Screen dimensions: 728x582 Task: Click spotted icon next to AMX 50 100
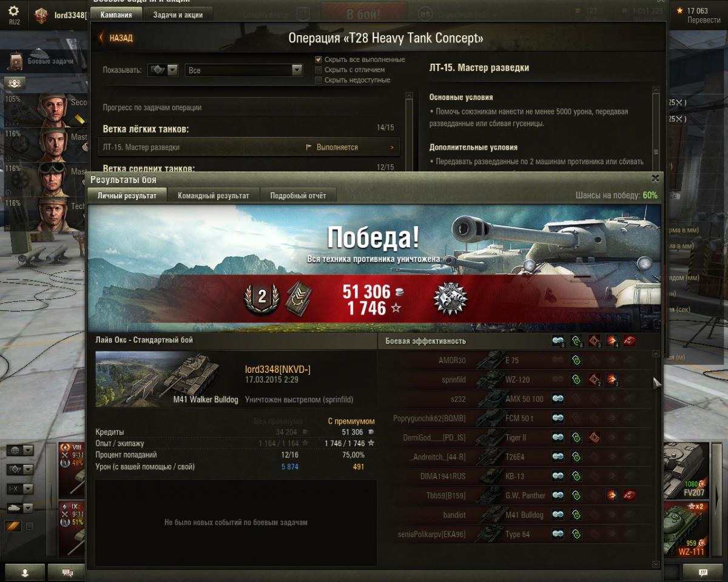coord(558,399)
